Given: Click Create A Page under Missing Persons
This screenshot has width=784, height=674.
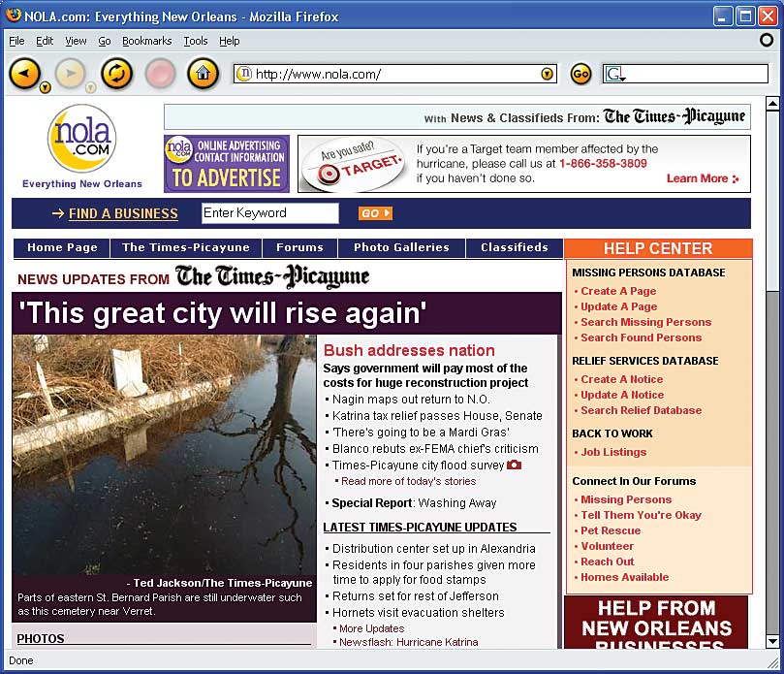Looking at the screenshot, I should tap(618, 291).
